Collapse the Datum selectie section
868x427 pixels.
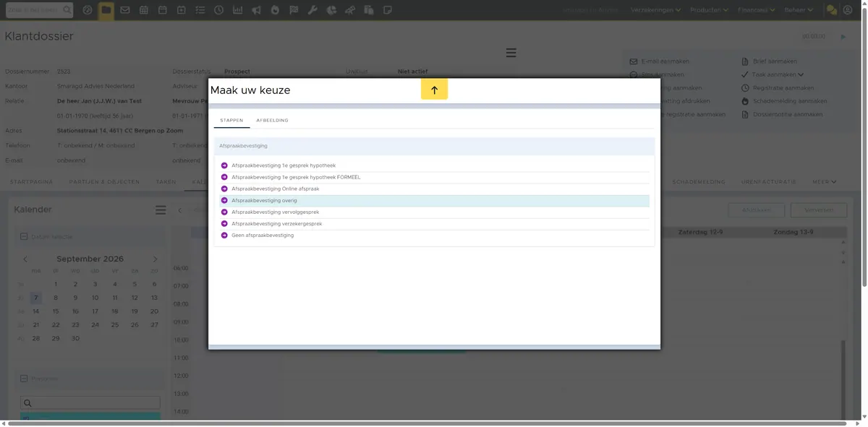[x=24, y=236]
